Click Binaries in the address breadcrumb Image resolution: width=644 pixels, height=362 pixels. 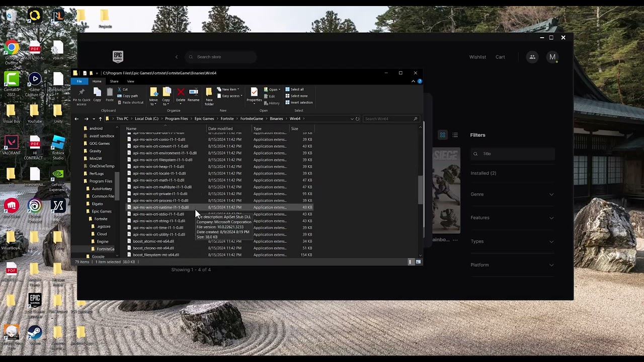point(276,119)
